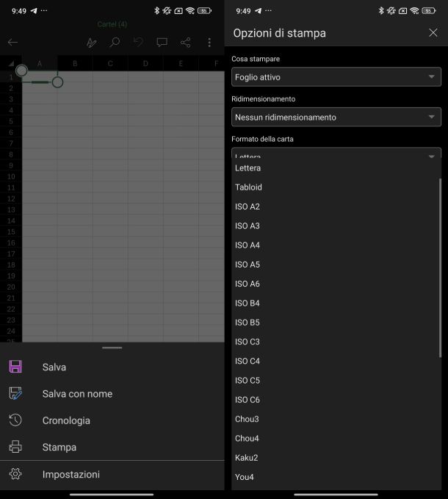Select ISO A6 paper size
The height and width of the screenshot is (499, 448).
(x=336, y=284)
